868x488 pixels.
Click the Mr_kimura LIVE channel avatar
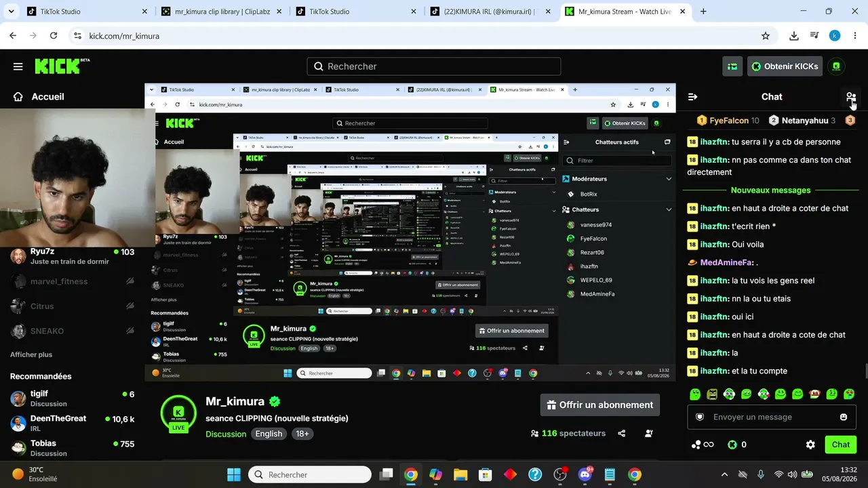click(178, 413)
